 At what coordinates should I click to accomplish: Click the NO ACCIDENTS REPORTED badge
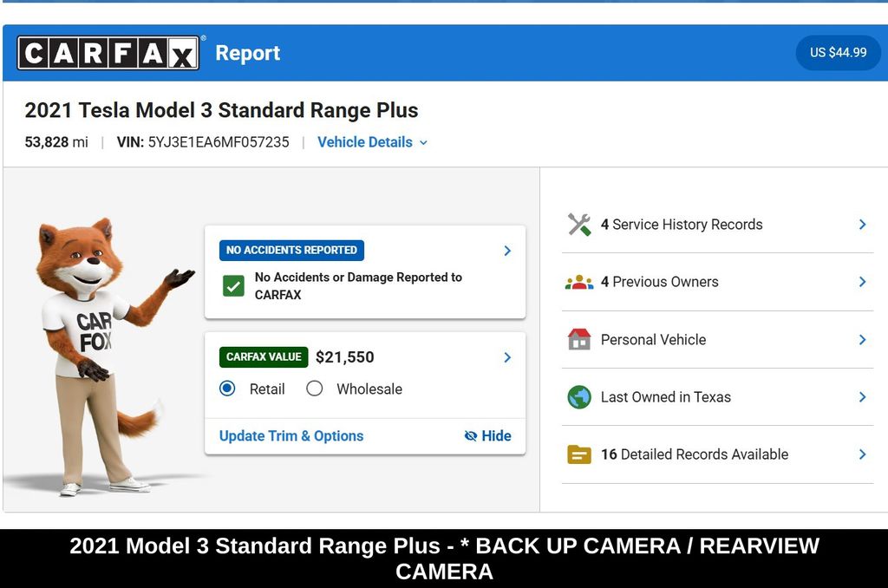point(291,250)
